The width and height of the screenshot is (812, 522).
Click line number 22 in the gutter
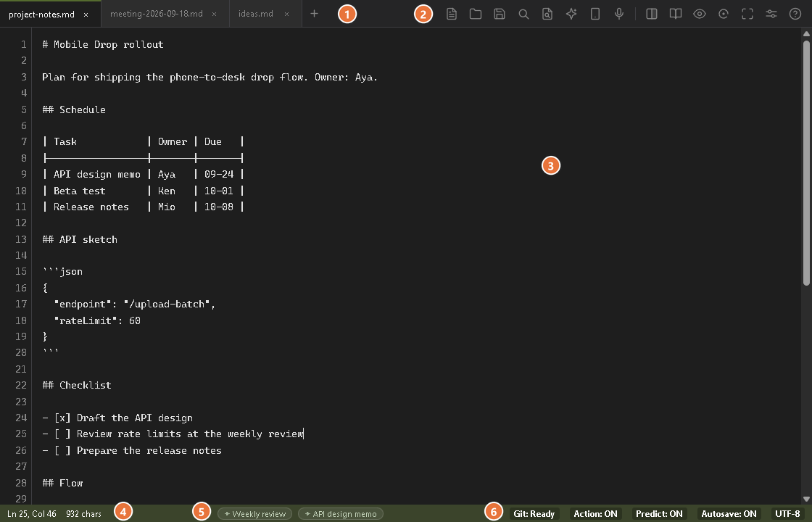pos(21,385)
